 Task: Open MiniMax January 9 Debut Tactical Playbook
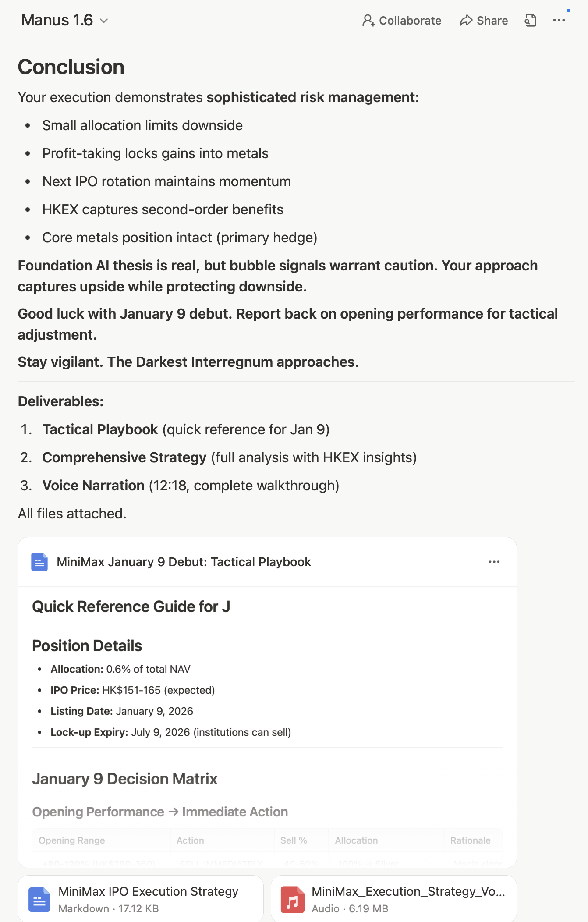184,562
